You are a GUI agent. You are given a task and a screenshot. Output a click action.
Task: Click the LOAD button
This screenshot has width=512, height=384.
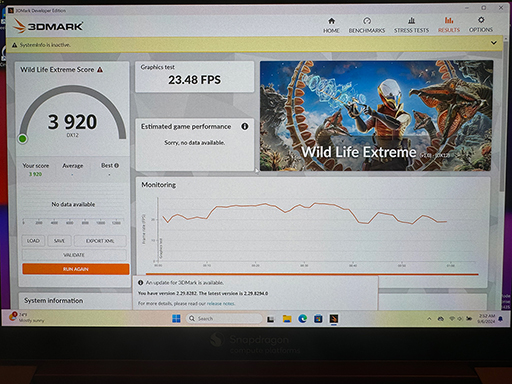[x=33, y=241]
